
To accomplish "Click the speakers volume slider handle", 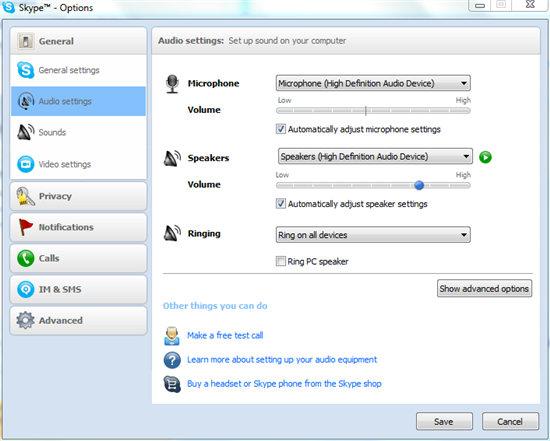I will pos(419,185).
